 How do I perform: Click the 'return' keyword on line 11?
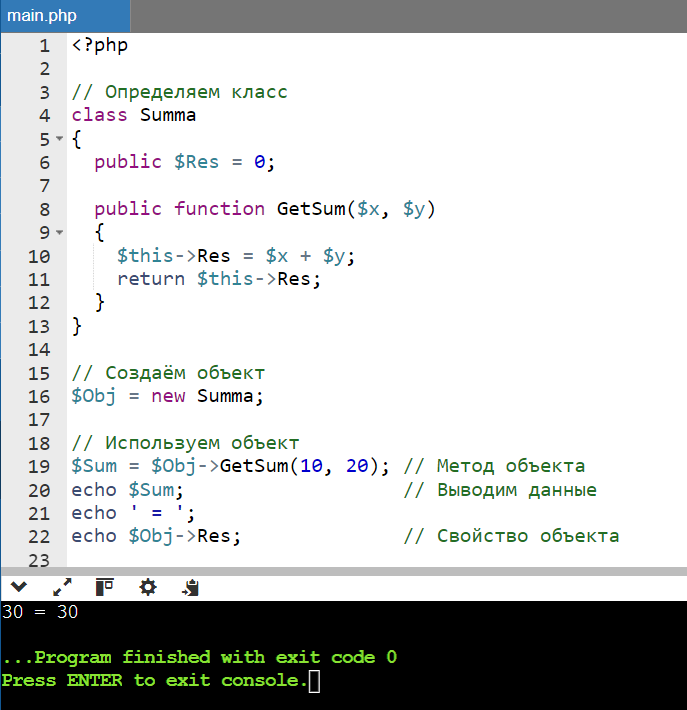(x=151, y=279)
